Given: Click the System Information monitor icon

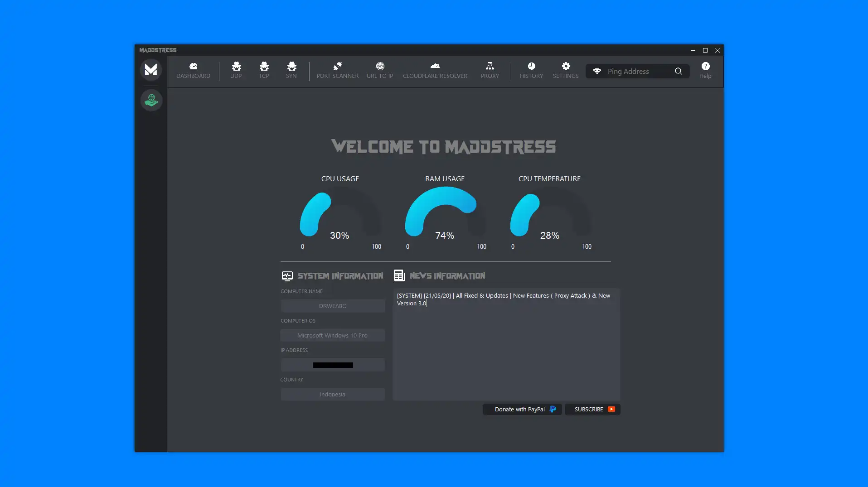Looking at the screenshot, I should coord(287,276).
